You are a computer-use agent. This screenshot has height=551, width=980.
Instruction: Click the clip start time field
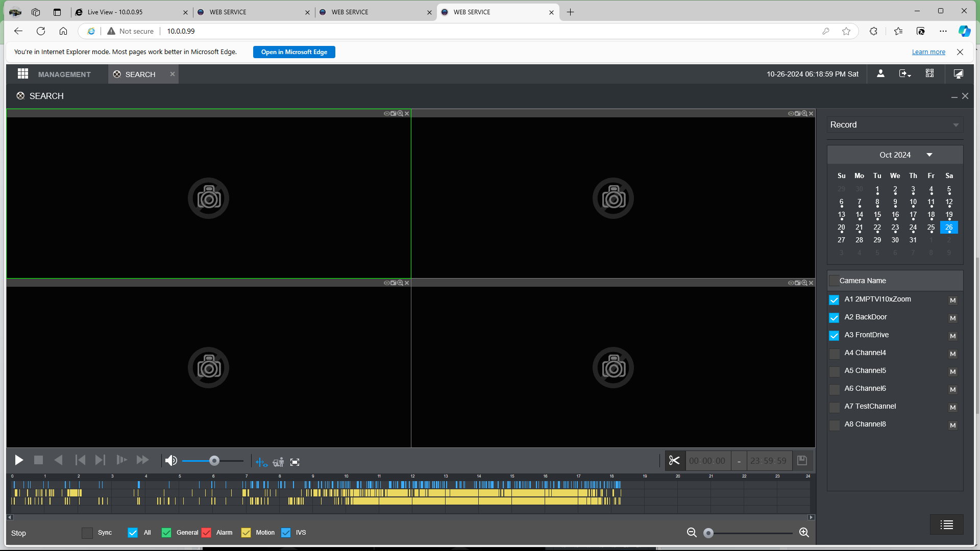click(x=707, y=461)
